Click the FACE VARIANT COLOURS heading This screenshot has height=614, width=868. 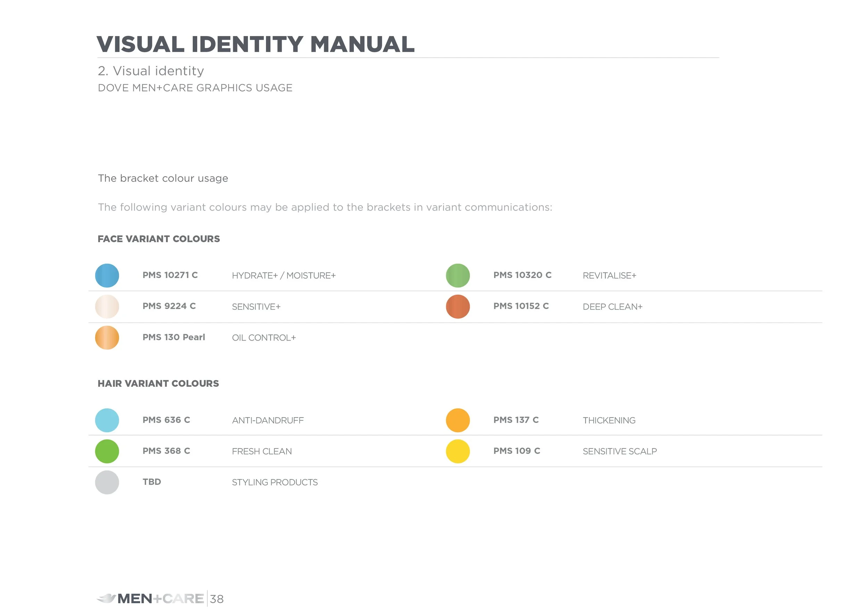(x=159, y=239)
